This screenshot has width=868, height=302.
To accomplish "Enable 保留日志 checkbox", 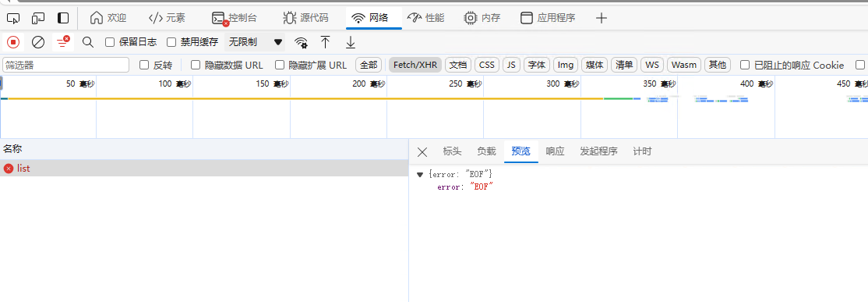I will [x=110, y=42].
